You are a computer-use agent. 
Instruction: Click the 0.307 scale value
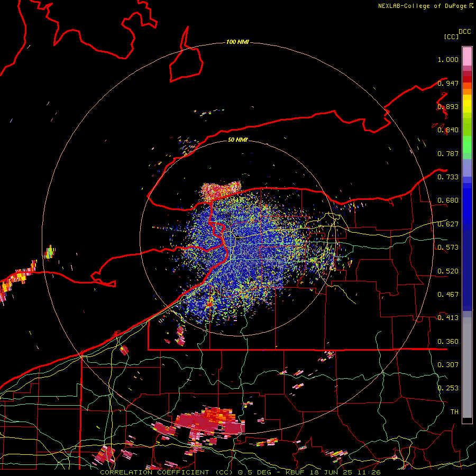tap(448, 365)
